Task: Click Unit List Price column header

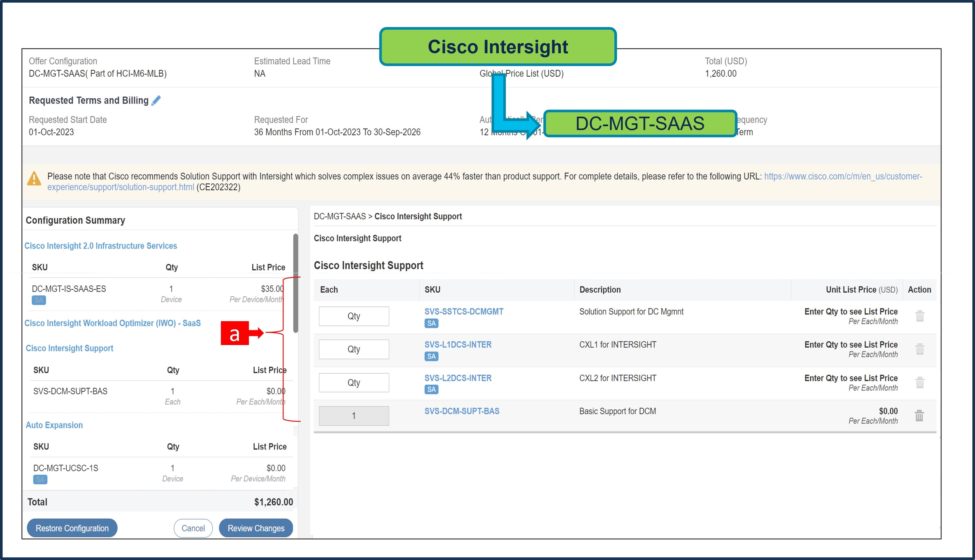Action: pos(861,290)
